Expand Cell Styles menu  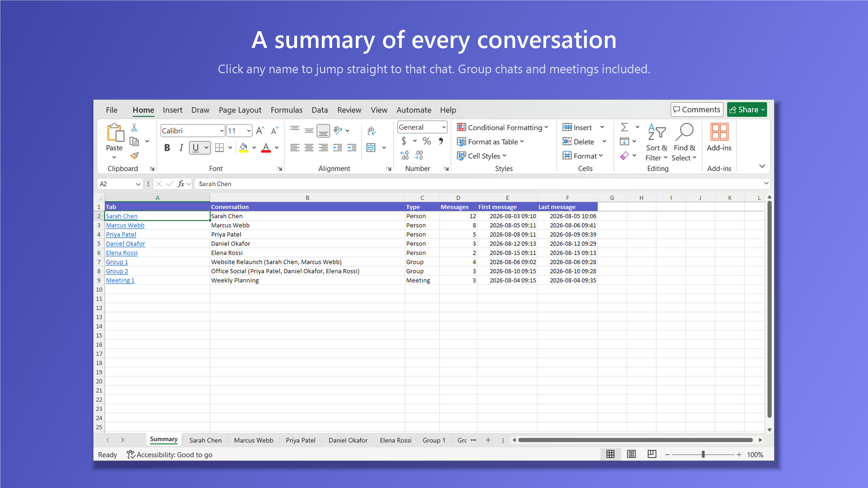(x=481, y=156)
